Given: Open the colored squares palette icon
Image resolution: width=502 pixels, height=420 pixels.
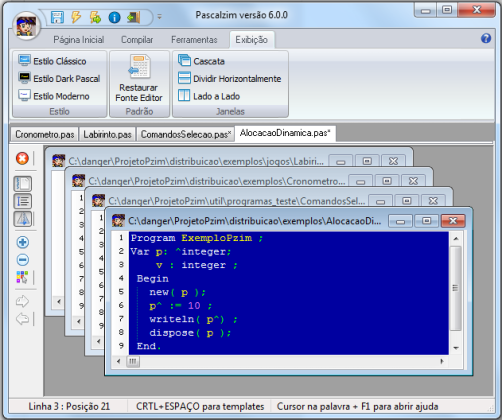Looking at the screenshot, I should [x=22, y=277].
